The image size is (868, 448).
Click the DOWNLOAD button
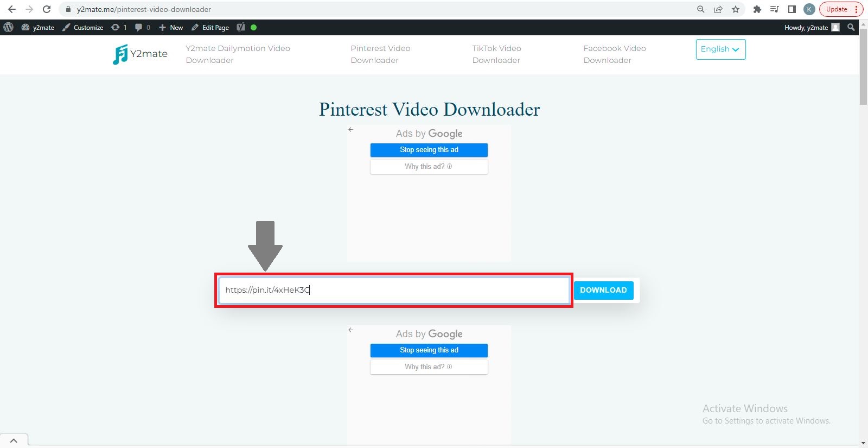(x=603, y=290)
